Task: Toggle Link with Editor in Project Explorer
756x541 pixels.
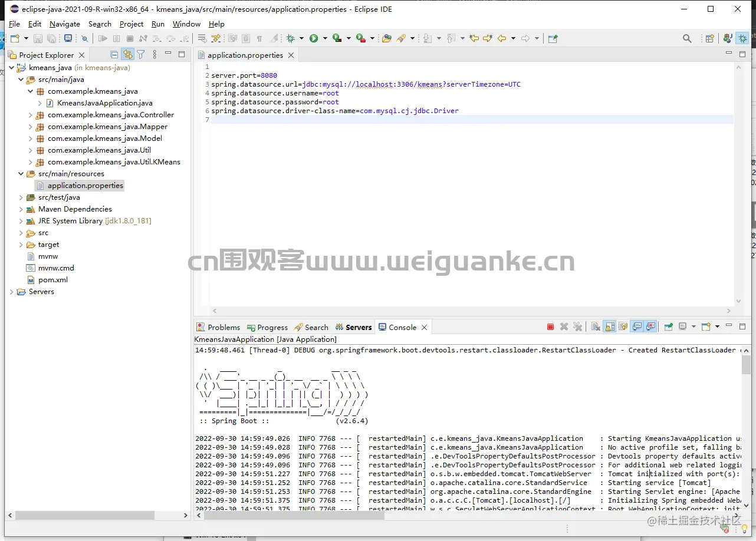Action: coord(127,55)
